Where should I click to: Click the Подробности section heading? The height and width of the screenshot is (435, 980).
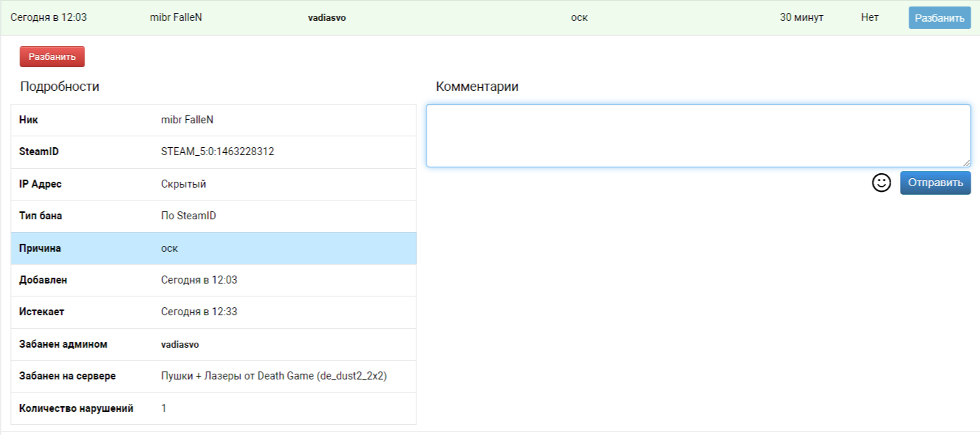[x=60, y=87]
